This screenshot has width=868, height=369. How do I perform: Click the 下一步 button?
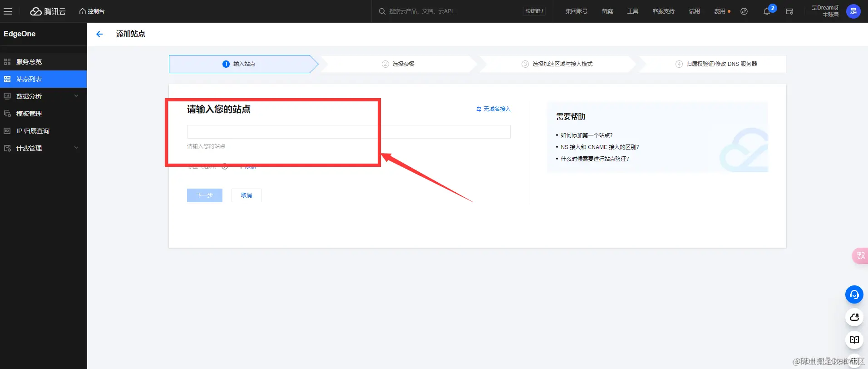point(205,195)
